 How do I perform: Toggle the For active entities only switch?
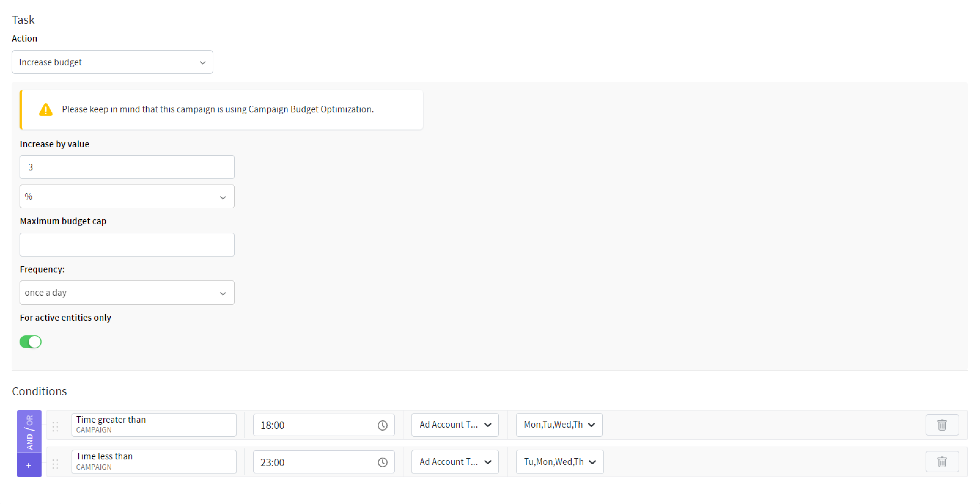point(30,341)
